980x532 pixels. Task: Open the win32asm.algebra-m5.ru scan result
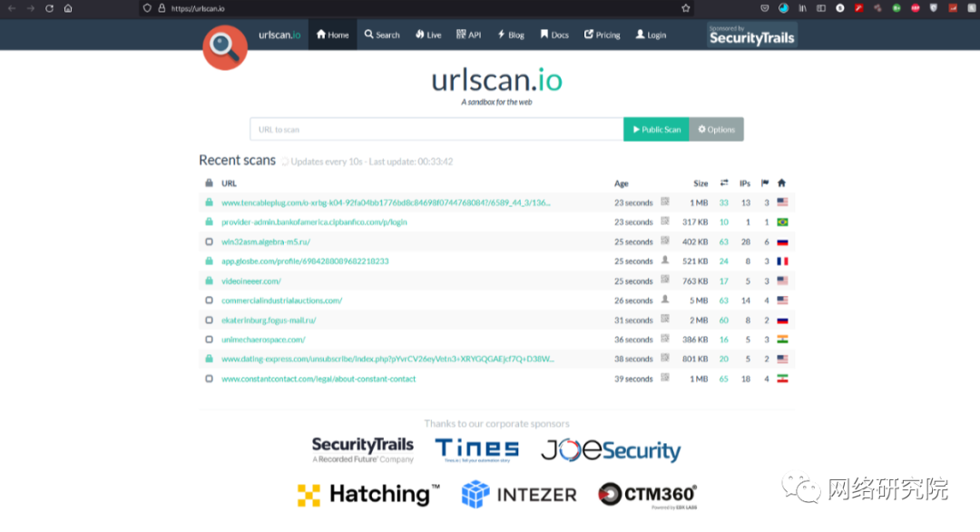click(266, 241)
